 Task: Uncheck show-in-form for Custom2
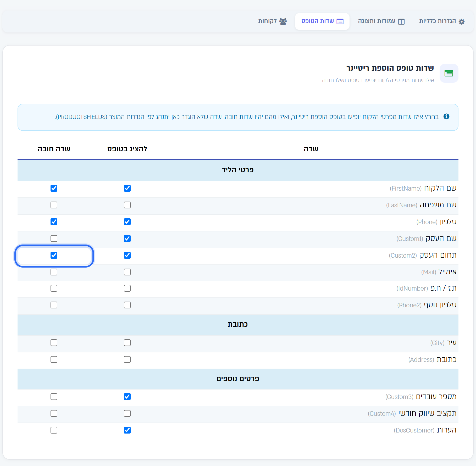click(127, 255)
